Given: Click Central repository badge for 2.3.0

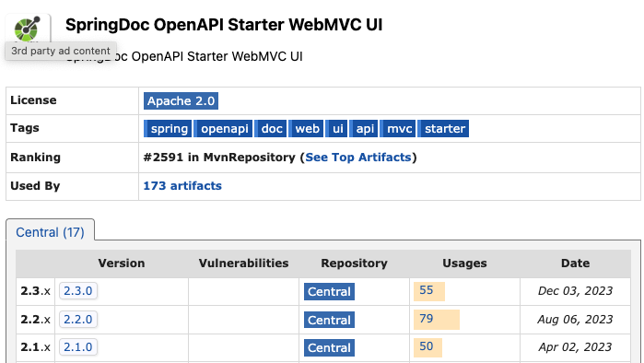Looking at the screenshot, I should (330, 291).
